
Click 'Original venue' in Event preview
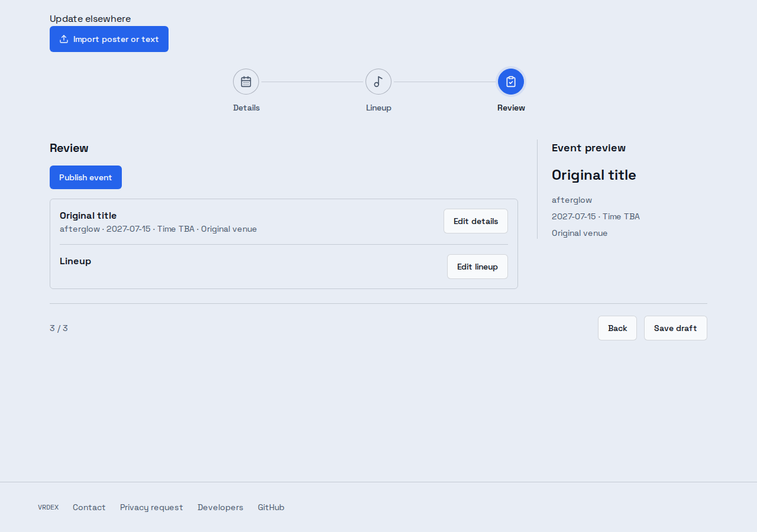(580, 233)
